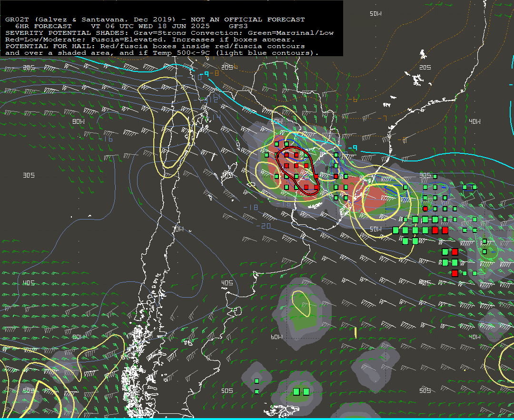Click the '70W' longitude label
Image resolution: width=514 pixels, height=420 pixels.
click(x=178, y=229)
